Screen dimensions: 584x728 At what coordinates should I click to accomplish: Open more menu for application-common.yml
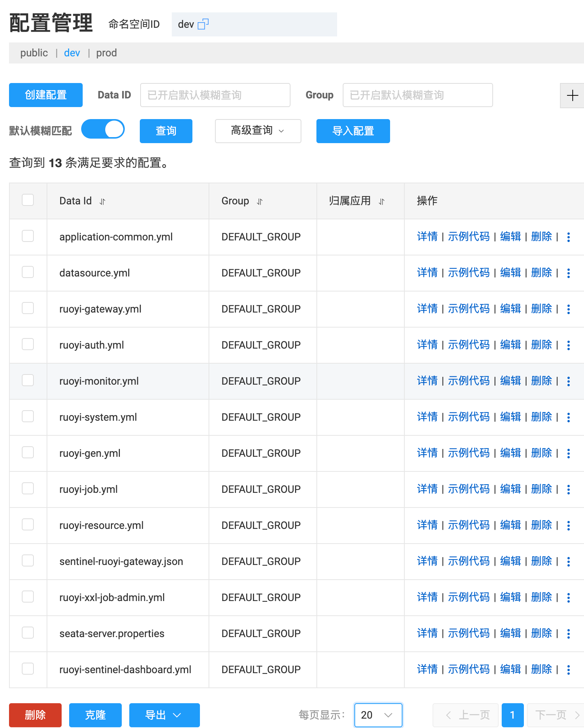pos(569,237)
